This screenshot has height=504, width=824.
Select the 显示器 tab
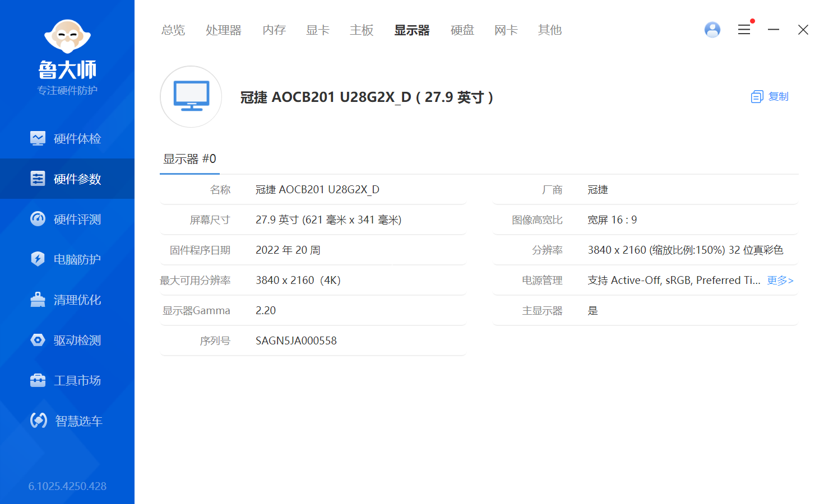point(412,30)
